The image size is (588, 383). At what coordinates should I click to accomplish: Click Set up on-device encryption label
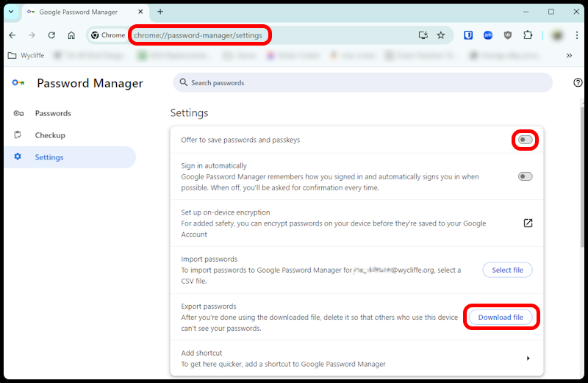pos(226,212)
